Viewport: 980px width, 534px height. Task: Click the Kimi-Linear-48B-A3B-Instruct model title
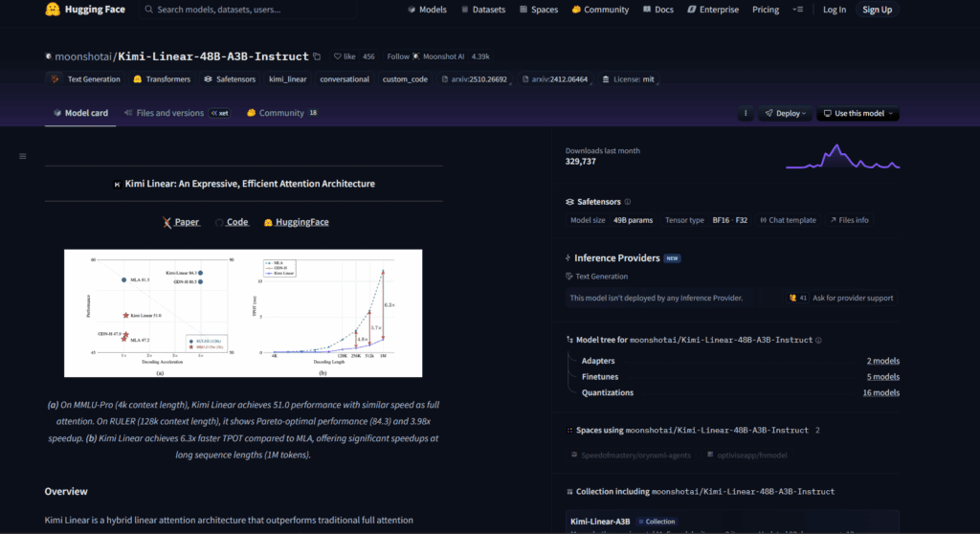(x=213, y=56)
